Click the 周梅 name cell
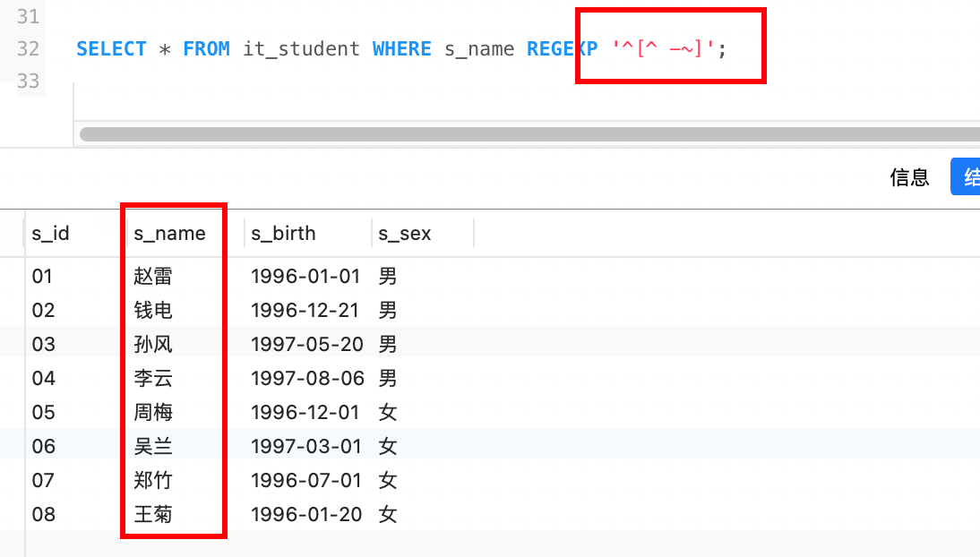980x557 pixels. [153, 413]
